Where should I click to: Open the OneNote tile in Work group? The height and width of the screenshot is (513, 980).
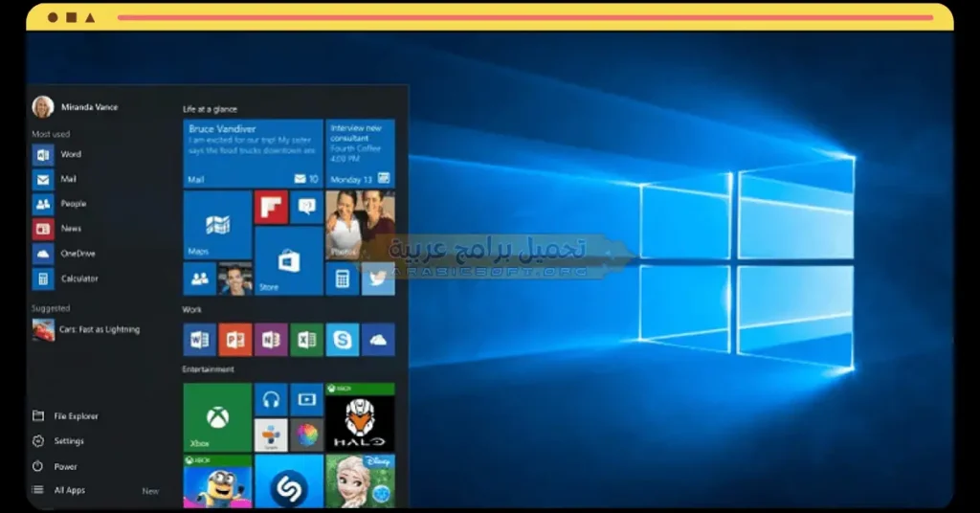(271, 340)
